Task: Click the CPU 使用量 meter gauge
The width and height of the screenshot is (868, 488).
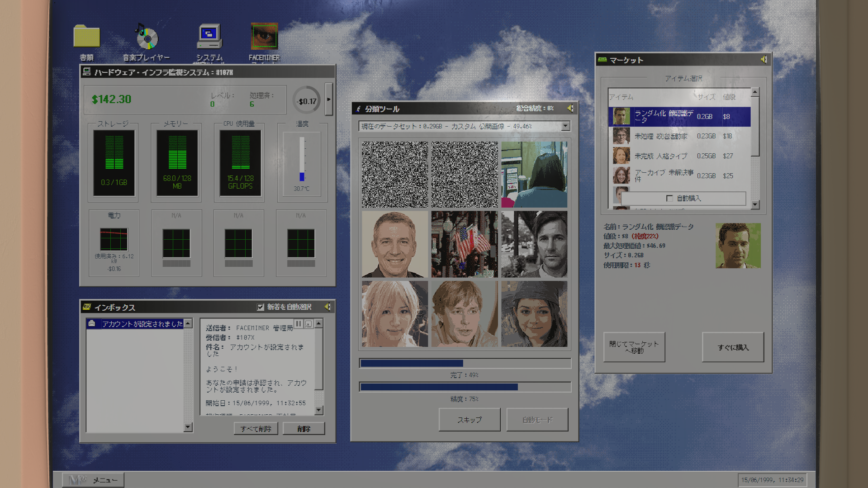Action: tap(241, 163)
